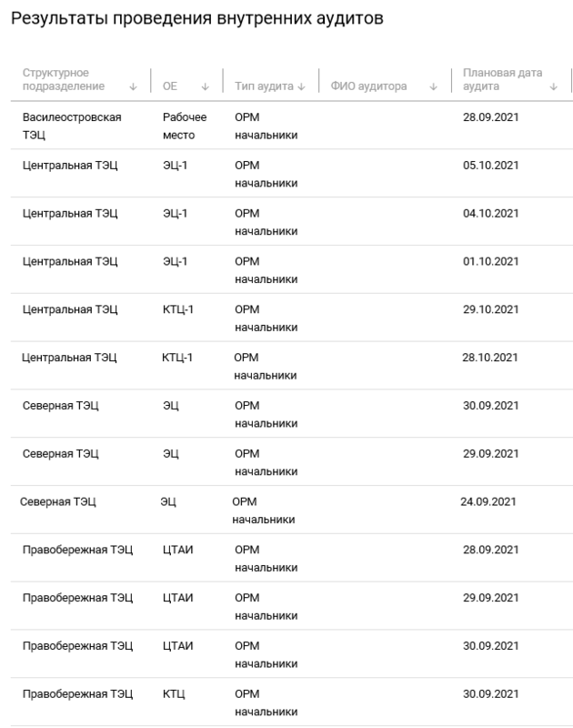Open Северная ТЭЦ audit on 29.09.2021
This screenshot has width=573, height=728.
292,462
